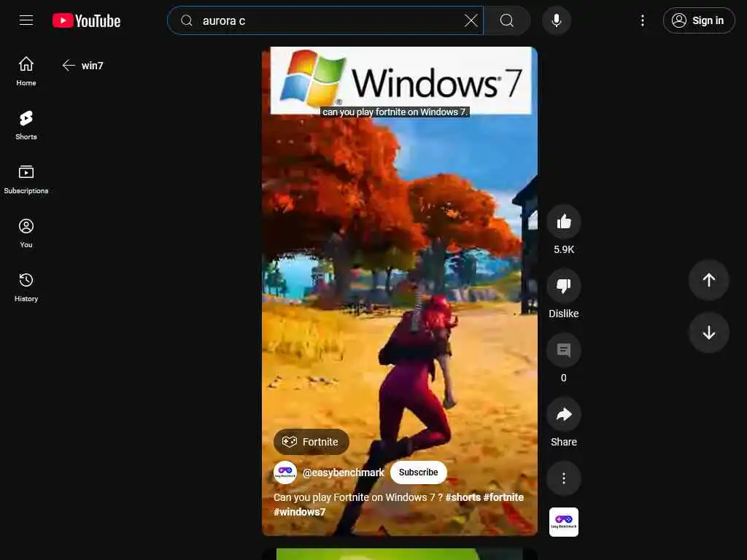Dislike this Short
Image resolution: width=747 pixels, height=560 pixels.
pyautogui.click(x=564, y=286)
